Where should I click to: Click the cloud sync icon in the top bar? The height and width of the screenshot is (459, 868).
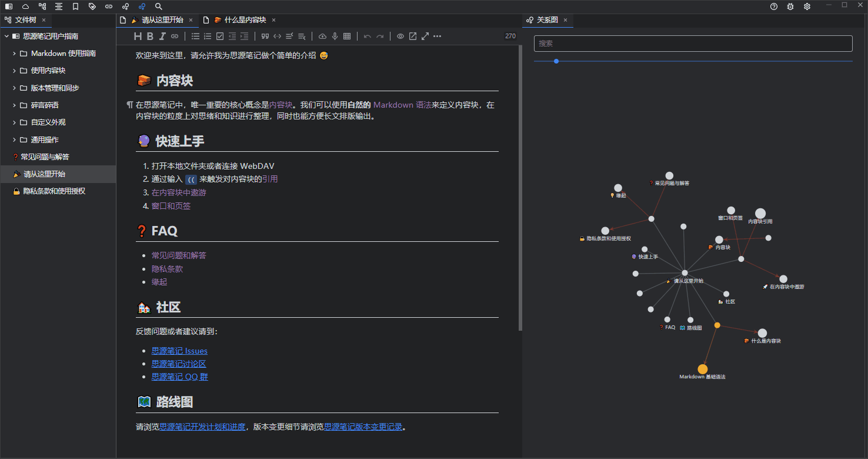tap(25, 6)
